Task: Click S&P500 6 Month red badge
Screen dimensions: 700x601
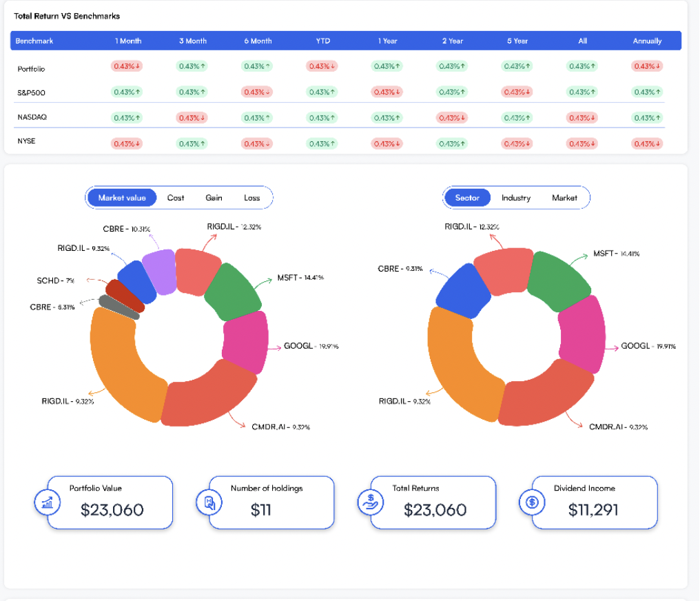Action: pos(257,92)
